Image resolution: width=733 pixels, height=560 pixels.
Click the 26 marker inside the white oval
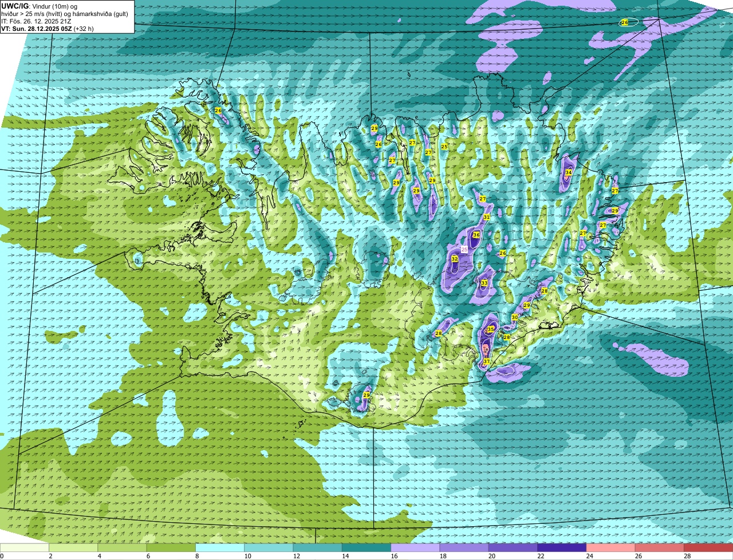coord(625,22)
